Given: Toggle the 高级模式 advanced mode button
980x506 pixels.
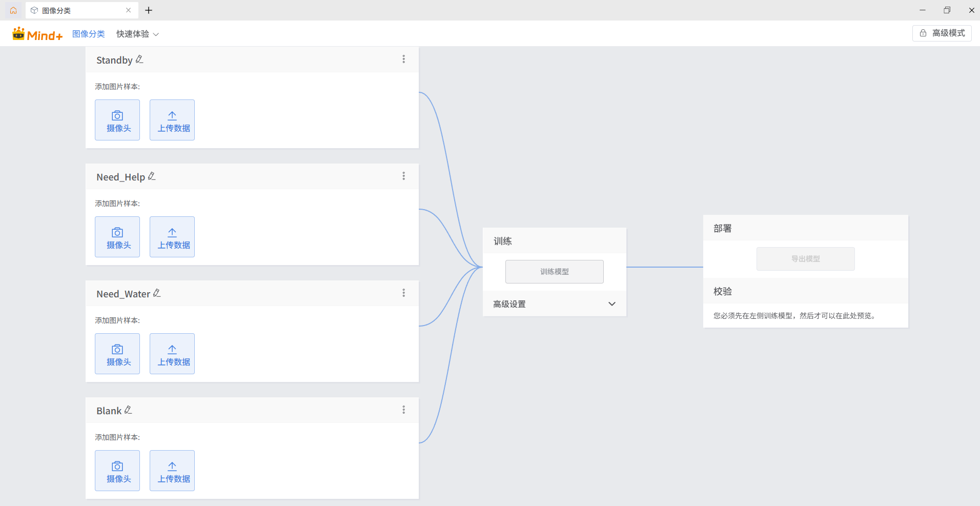Looking at the screenshot, I should (942, 33).
